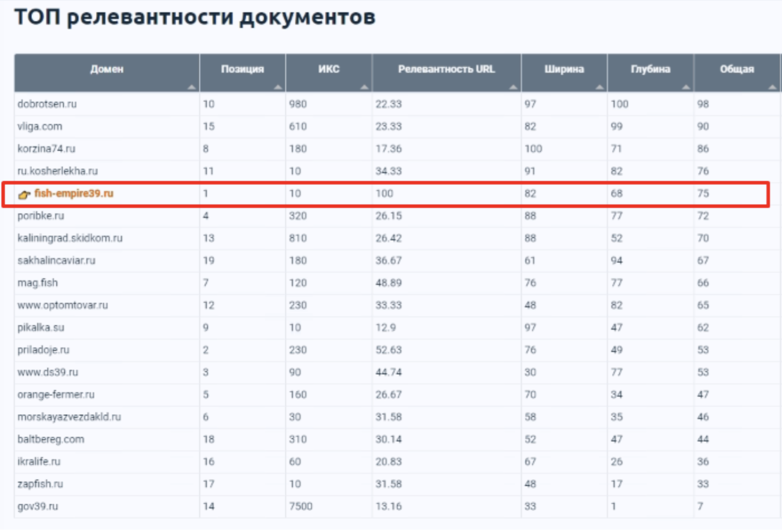Click the ТОП релевантности документов heading

[x=195, y=18]
